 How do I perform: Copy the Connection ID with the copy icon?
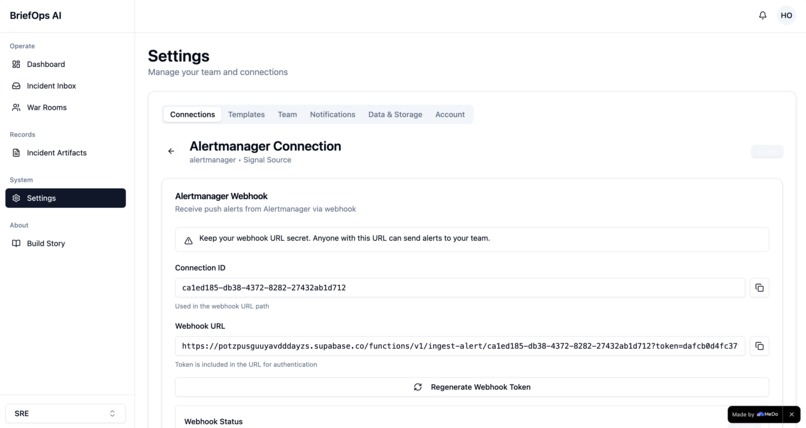pos(759,288)
